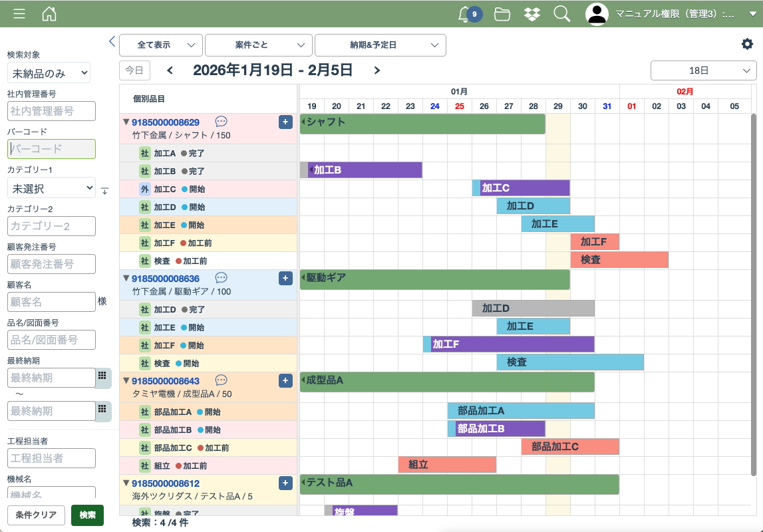Open the notifications bell
Image resolution: width=763 pixels, height=532 pixels.
coord(465,14)
